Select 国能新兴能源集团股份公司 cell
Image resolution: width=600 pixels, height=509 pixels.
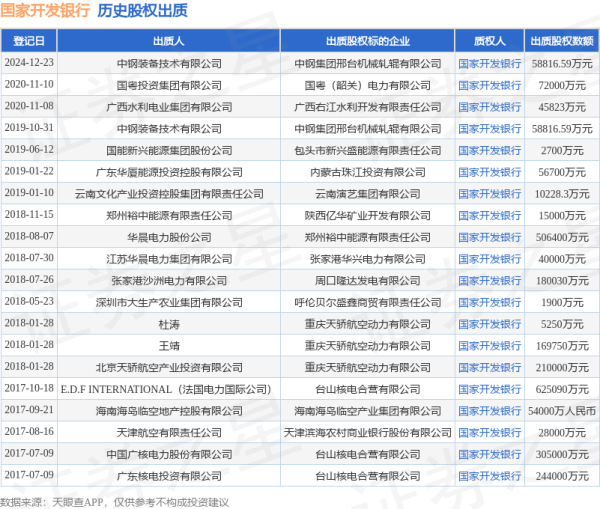[x=169, y=150]
